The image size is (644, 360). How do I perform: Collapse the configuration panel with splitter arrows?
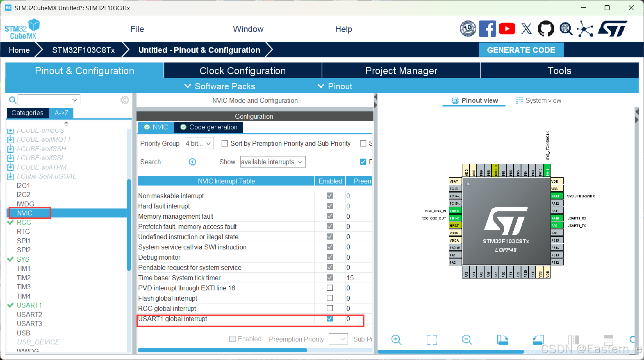click(x=375, y=101)
